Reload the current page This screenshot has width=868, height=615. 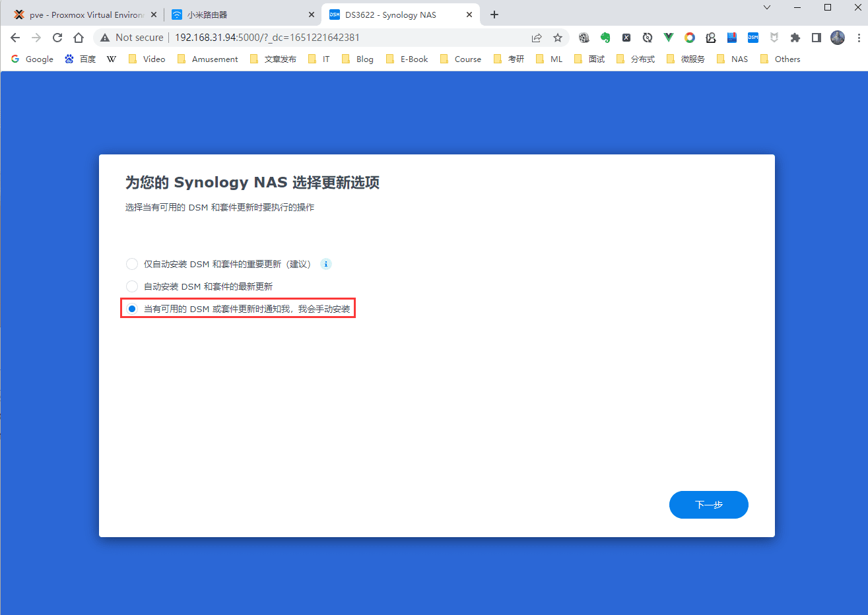[x=57, y=38]
